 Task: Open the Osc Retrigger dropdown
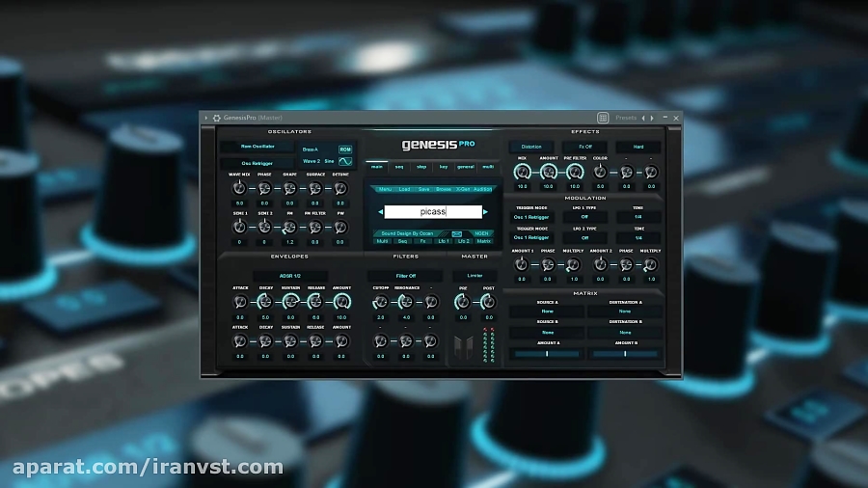258,163
